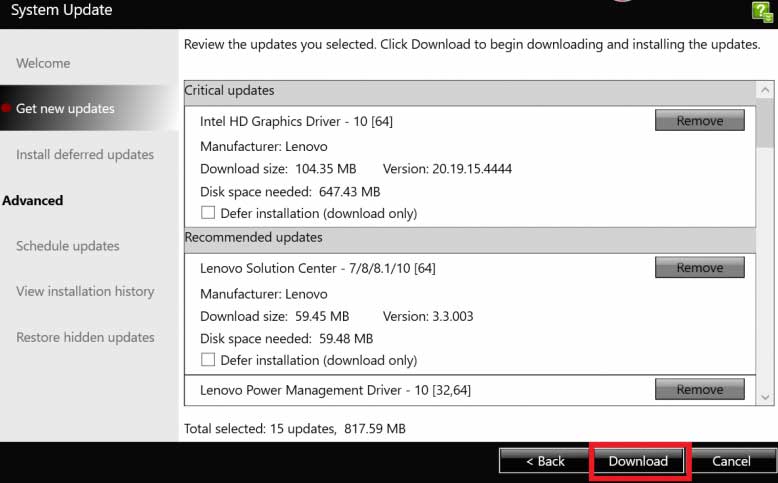Select the Disk space needed 59.48 MB text
Screen dimensions: 778x483
click(x=286, y=339)
